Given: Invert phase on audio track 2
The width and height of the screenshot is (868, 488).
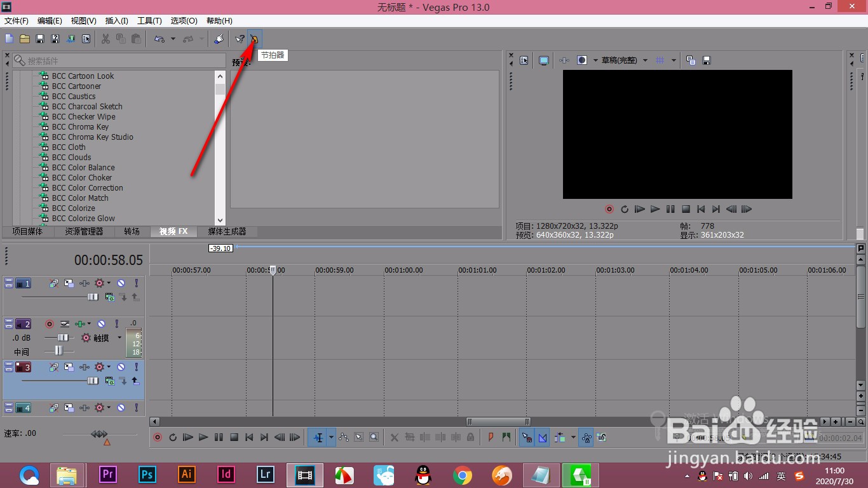Looking at the screenshot, I should click(x=64, y=323).
